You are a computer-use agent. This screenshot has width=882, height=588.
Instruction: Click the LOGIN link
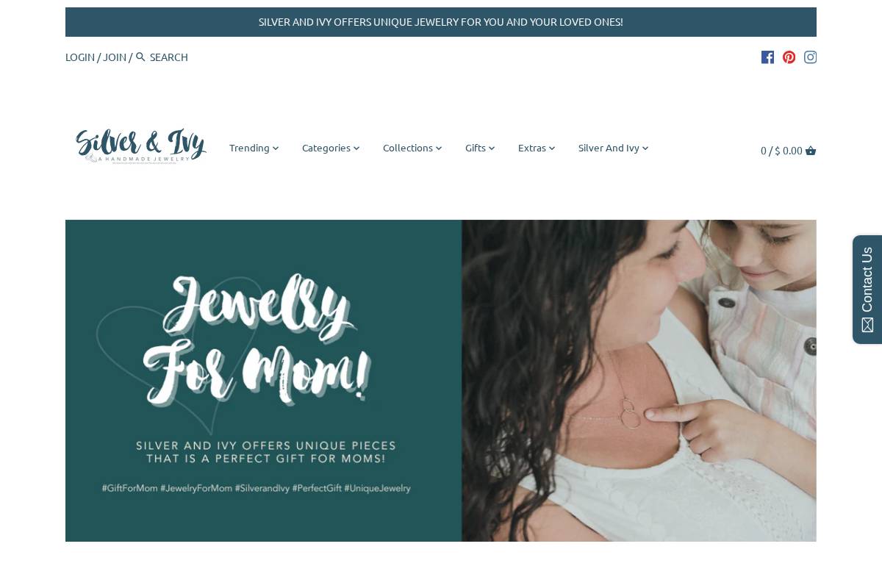(80, 57)
